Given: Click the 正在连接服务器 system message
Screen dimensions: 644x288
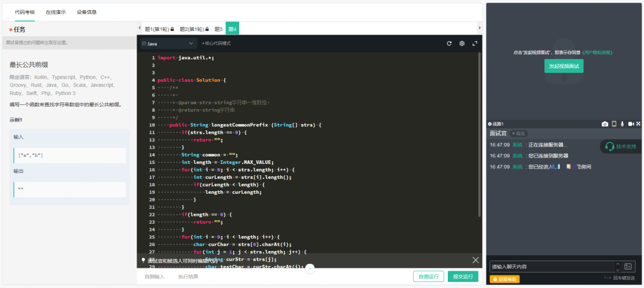Looking at the screenshot, I should pos(549,145).
